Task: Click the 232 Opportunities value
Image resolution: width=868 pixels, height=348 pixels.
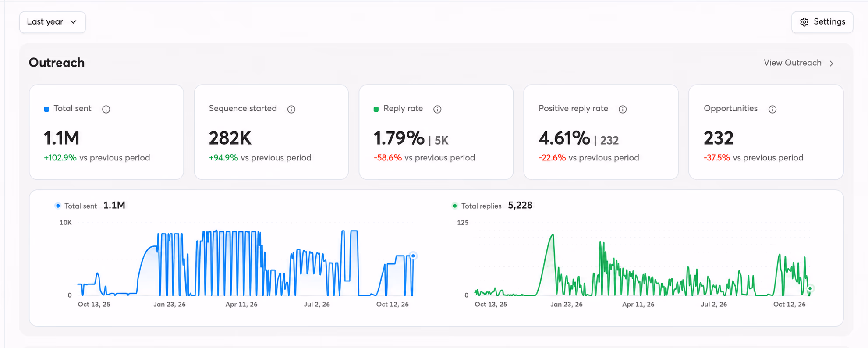Action: pos(719,138)
